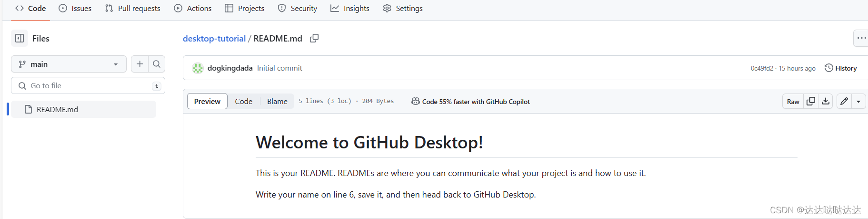Edit this file with pencil icon
The height and width of the screenshot is (219, 868).
pos(844,102)
